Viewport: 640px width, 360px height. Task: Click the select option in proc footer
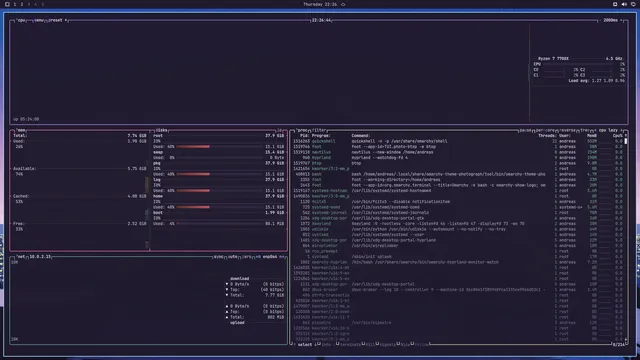click(x=304, y=345)
